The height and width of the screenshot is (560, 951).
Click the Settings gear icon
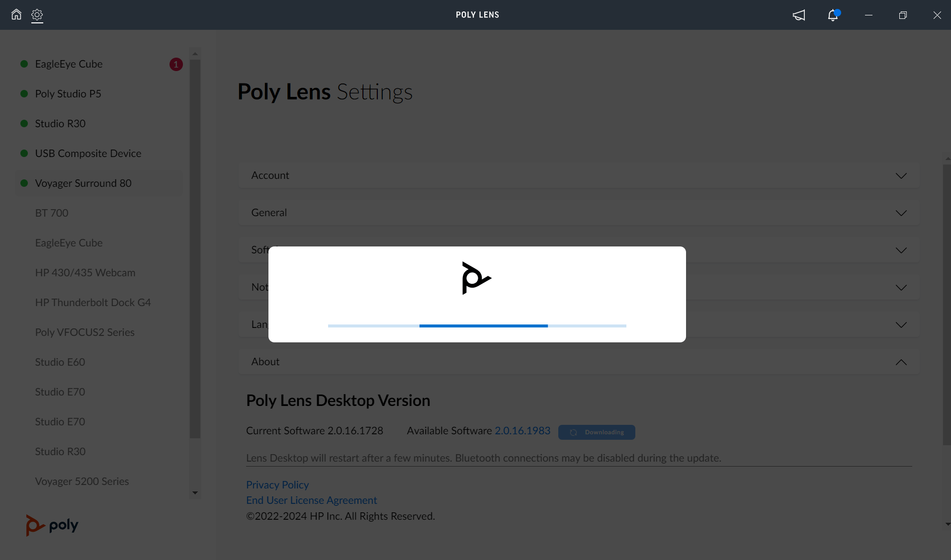point(37,15)
